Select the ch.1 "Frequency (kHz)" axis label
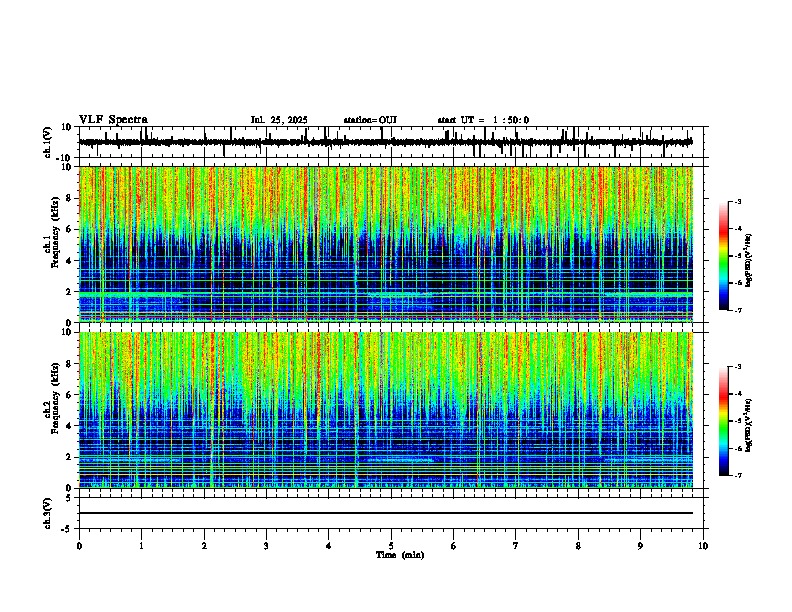This screenshot has height=612, width=792. click(56, 231)
